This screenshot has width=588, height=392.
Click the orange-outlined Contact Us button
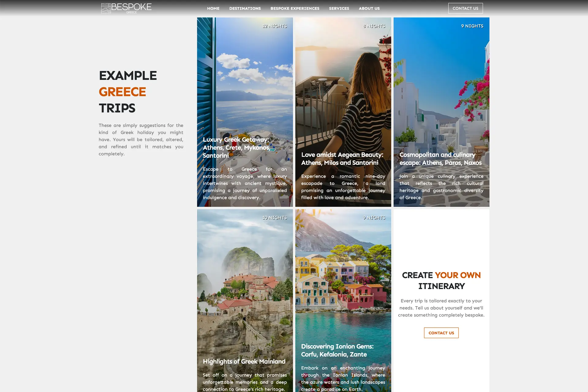point(441,333)
